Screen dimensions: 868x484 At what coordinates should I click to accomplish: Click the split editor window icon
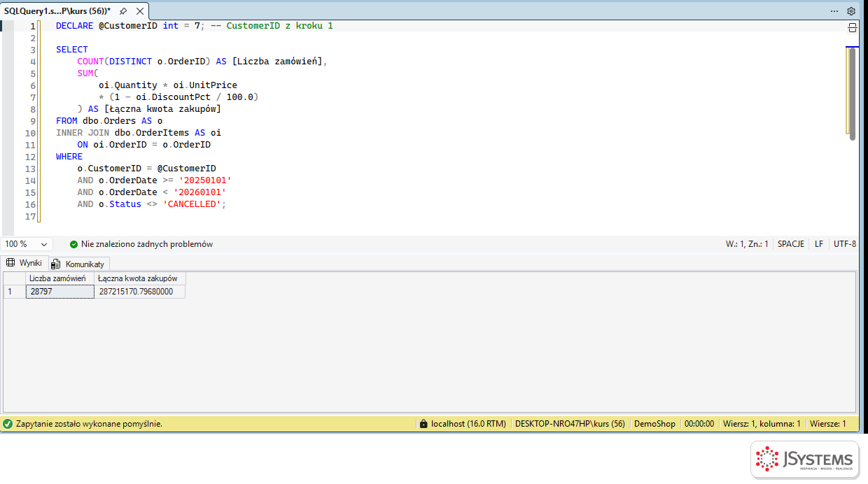852,27
